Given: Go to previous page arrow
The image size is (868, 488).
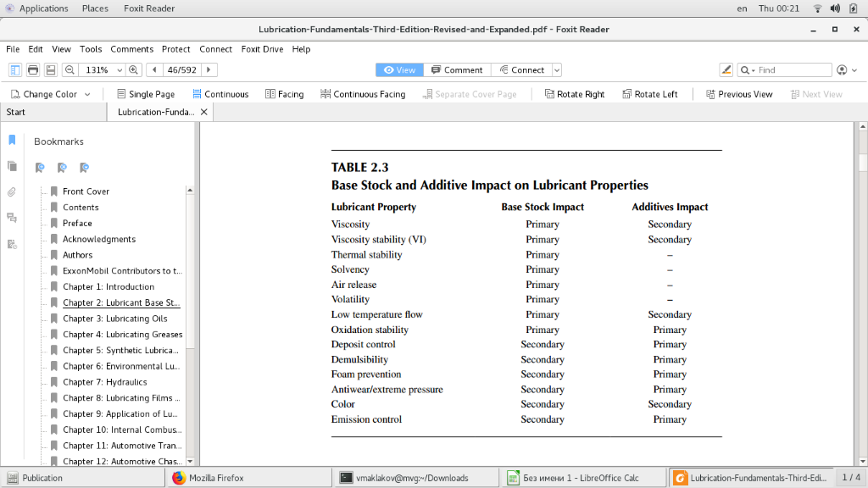Looking at the screenshot, I should [154, 69].
